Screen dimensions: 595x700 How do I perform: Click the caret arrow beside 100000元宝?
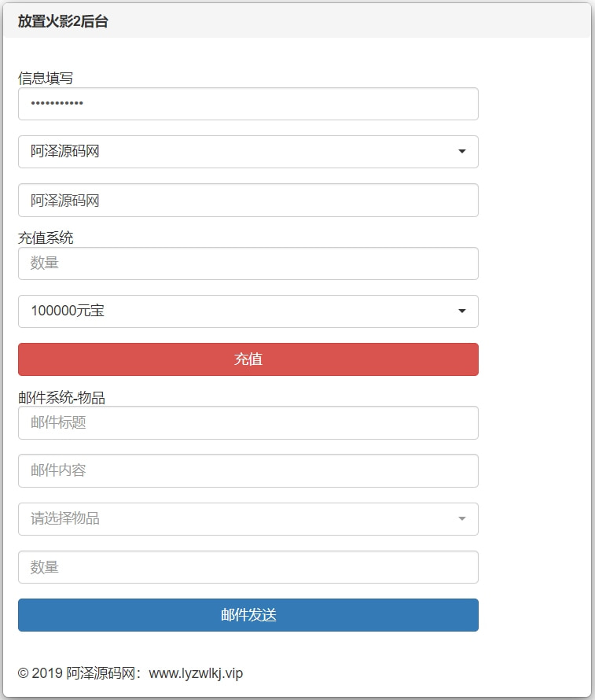462,311
